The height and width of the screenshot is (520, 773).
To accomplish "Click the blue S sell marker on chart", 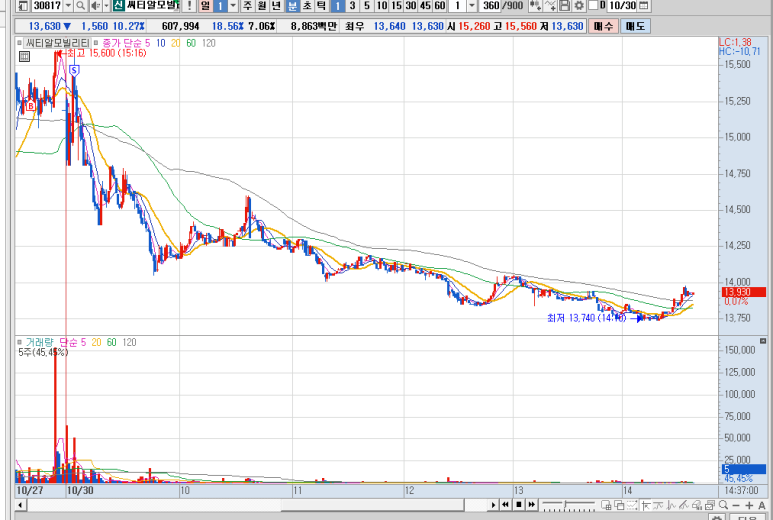I will [74, 70].
